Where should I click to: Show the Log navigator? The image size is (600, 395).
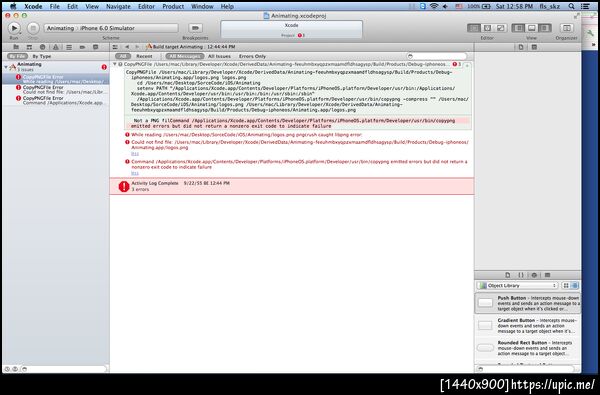tap(96, 47)
